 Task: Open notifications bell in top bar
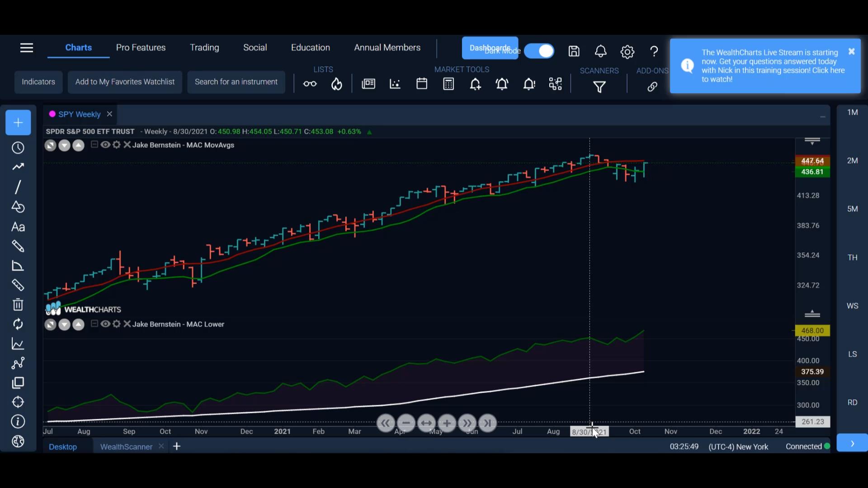(600, 52)
